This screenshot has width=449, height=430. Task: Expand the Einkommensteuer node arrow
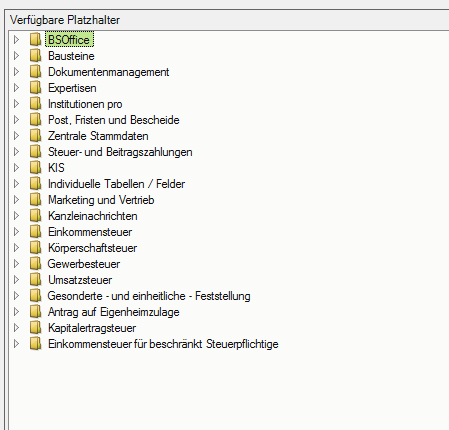[16, 232]
